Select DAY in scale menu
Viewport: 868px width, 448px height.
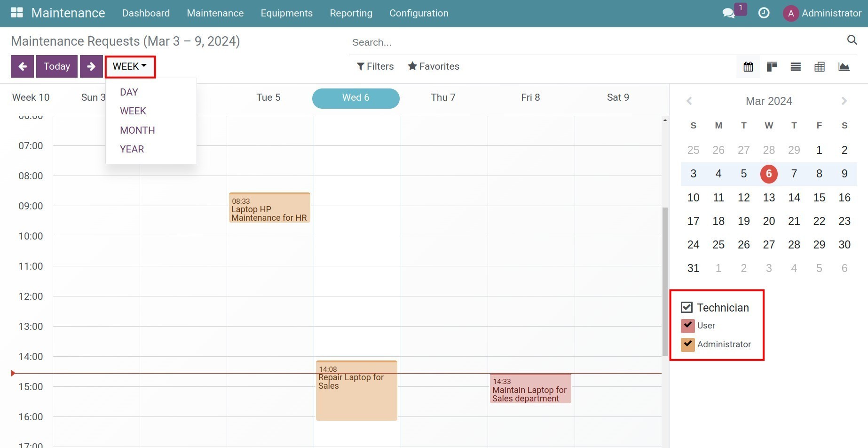[x=129, y=92]
